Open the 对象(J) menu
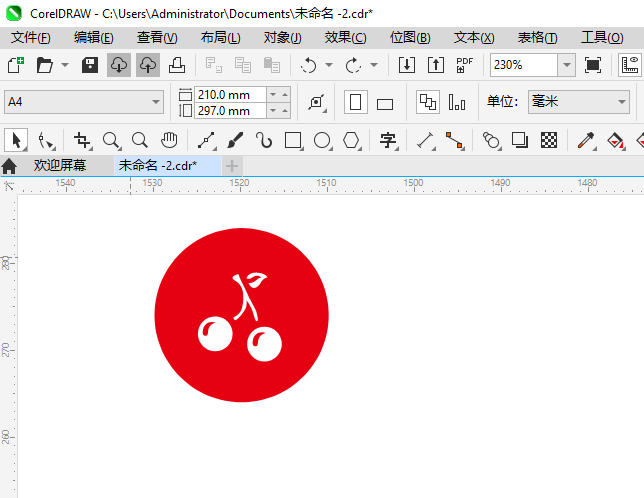Image resolution: width=644 pixels, height=498 pixels. pyautogui.click(x=283, y=38)
